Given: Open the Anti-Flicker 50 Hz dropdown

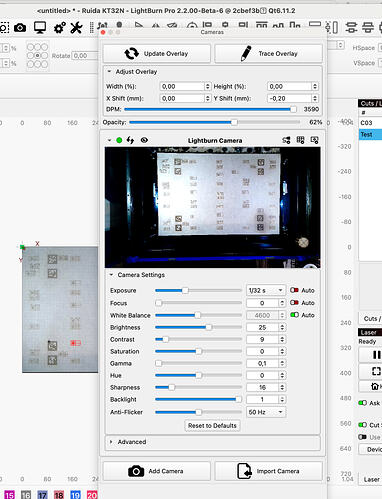Looking at the screenshot, I should tap(266, 412).
